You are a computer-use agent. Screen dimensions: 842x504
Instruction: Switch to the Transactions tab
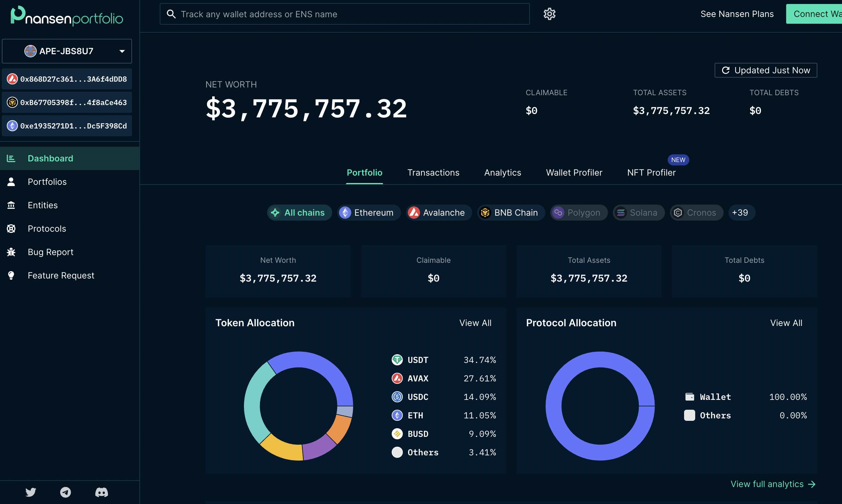click(x=433, y=173)
